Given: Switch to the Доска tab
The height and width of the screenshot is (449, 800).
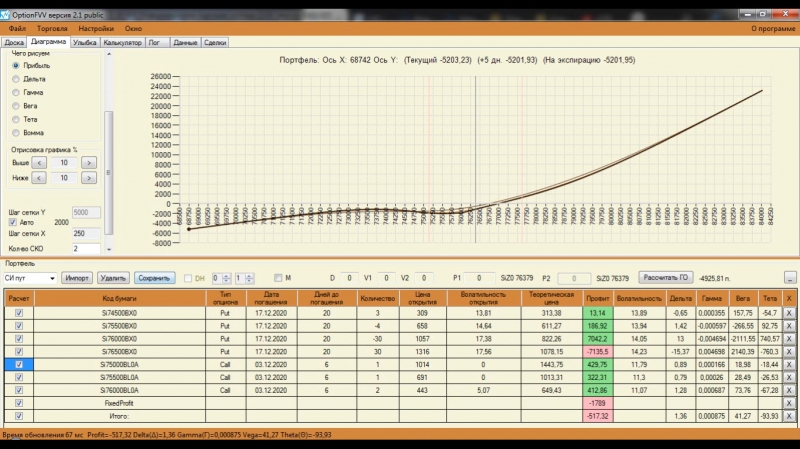Looking at the screenshot, I should tap(14, 43).
